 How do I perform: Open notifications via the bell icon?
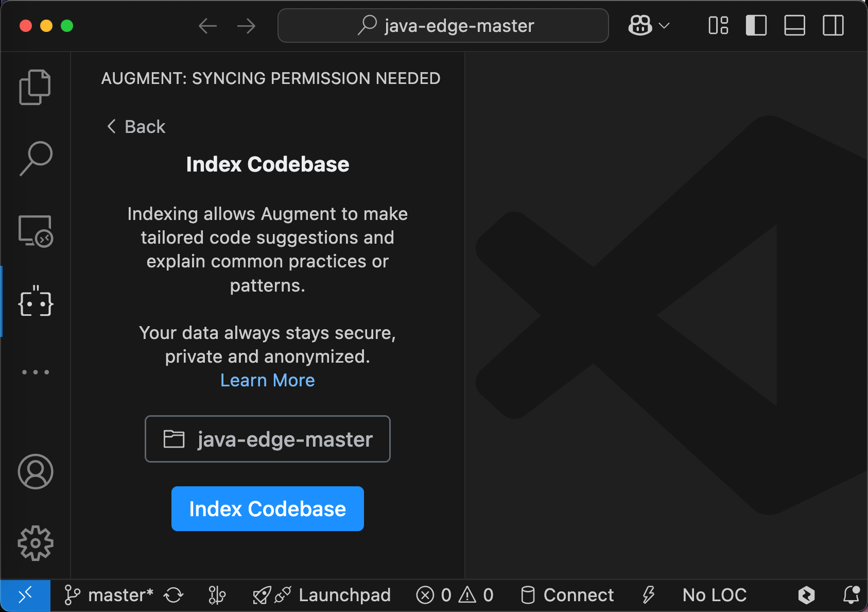pos(851,595)
